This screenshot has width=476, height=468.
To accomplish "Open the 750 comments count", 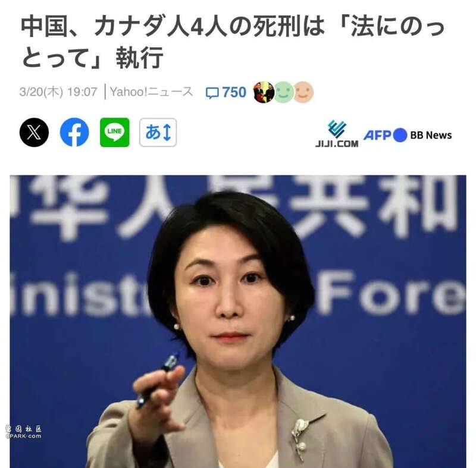I will click(234, 92).
